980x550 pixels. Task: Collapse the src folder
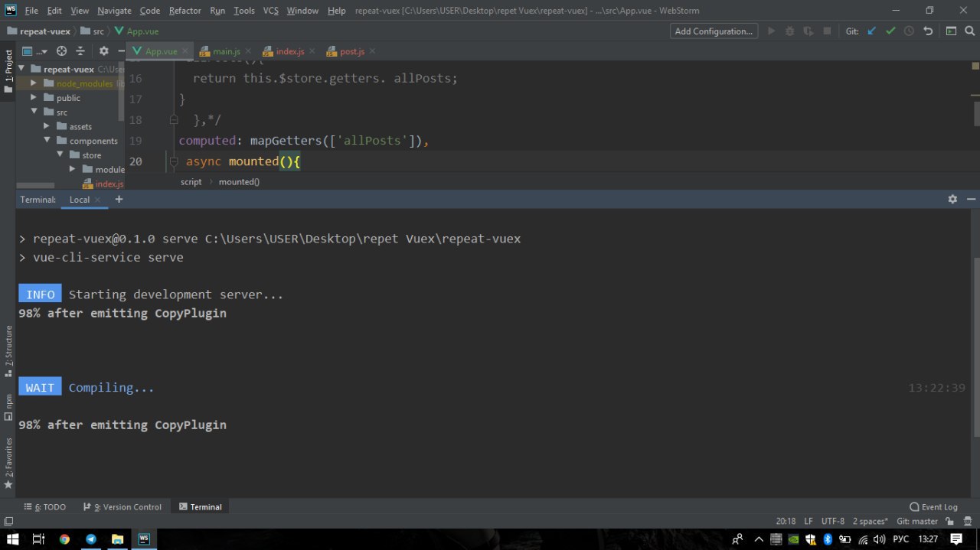pos(34,112)
